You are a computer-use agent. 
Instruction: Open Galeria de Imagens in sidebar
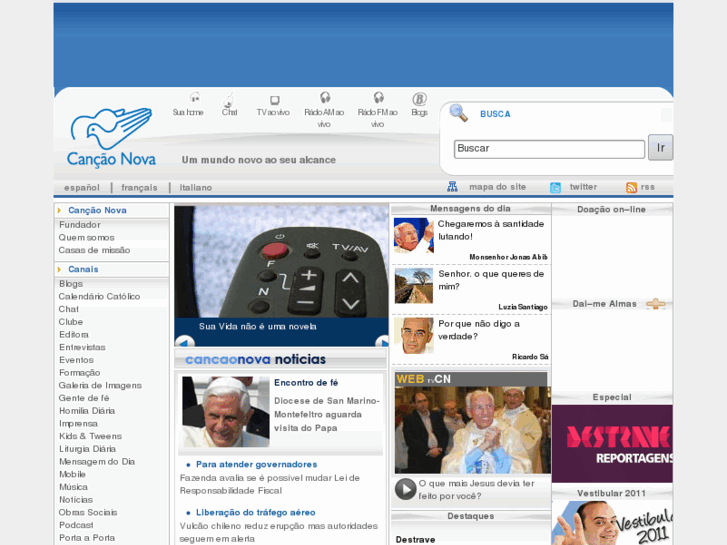click(100, 385)
